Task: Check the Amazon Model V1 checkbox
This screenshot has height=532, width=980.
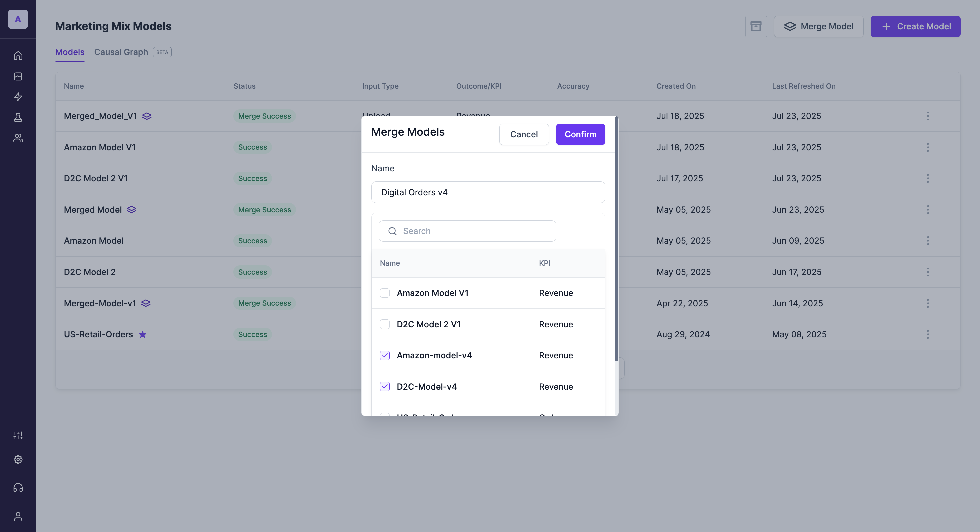Action: 385,293
